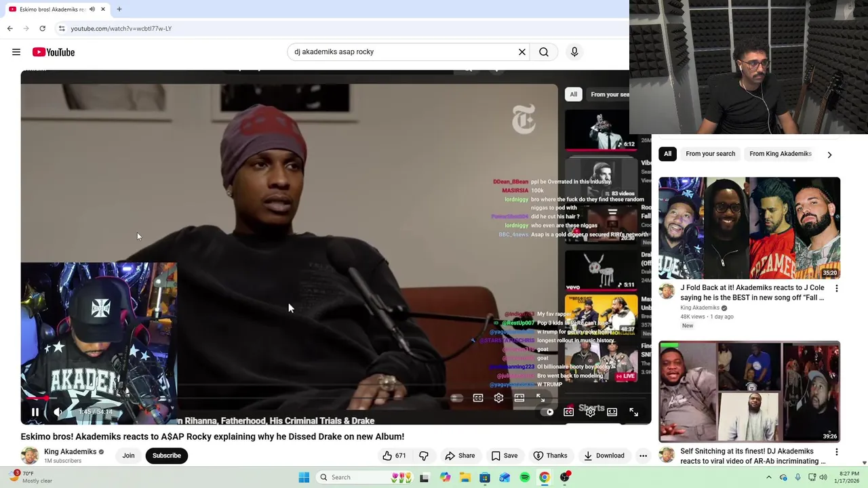
Task: Open Microsoft Store from taskbar
Action: click(485, 477)
